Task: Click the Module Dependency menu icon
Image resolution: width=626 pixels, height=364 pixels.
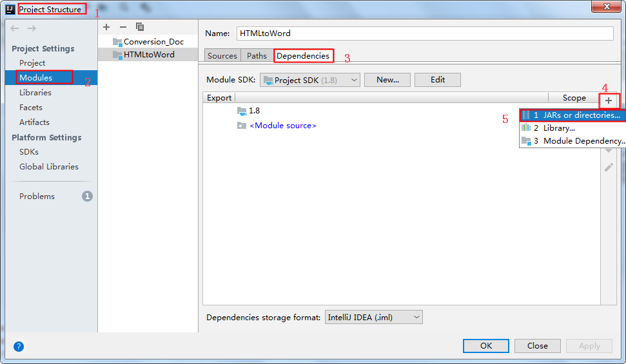Action: click(x=526, y=141)
